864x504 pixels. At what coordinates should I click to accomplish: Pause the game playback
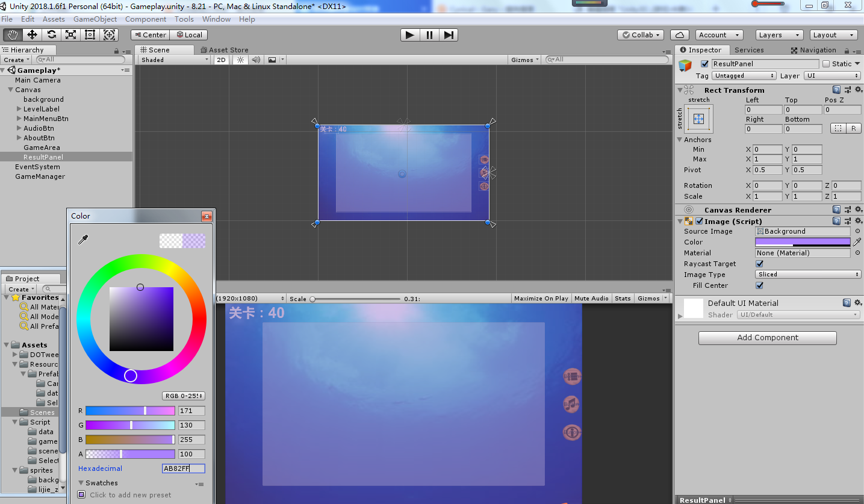429,35
